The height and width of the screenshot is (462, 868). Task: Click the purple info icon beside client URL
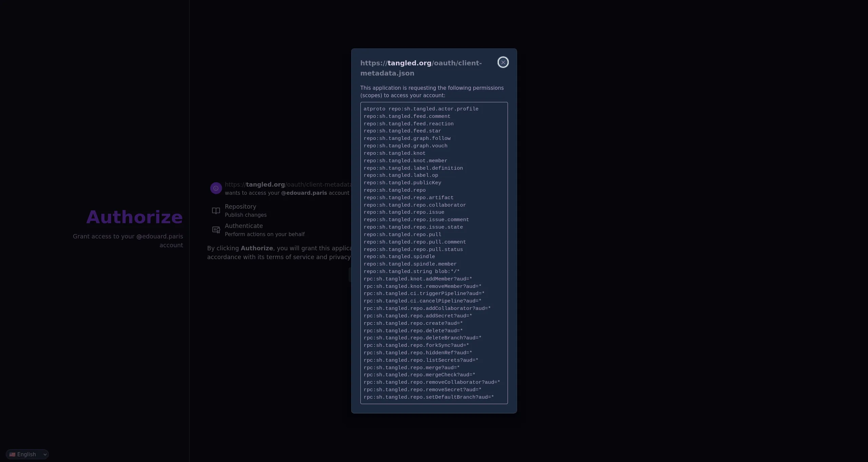tap(216, 188)
